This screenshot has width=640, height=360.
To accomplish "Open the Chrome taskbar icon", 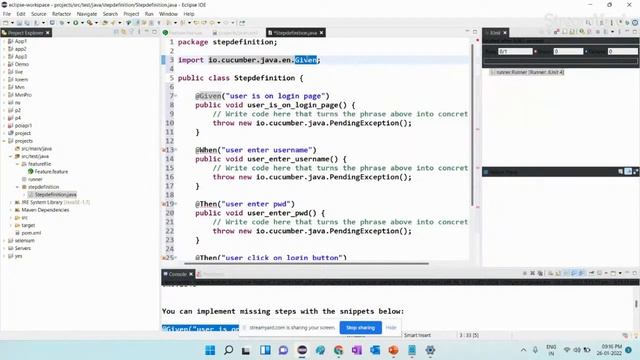I will [338, 350].
